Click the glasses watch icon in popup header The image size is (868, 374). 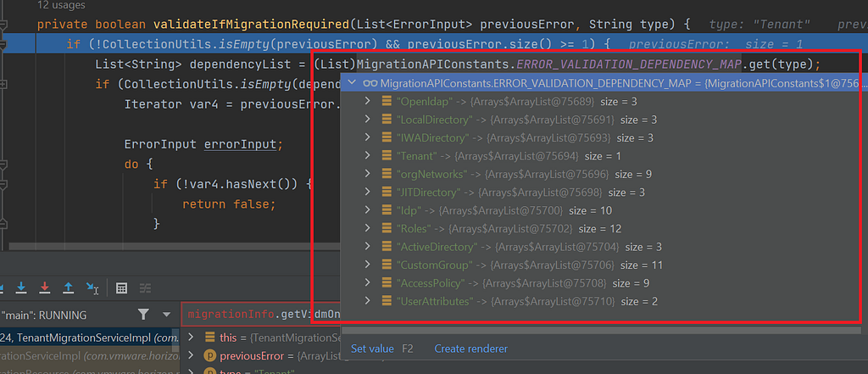pyautogui.click(x=370, y=84)
